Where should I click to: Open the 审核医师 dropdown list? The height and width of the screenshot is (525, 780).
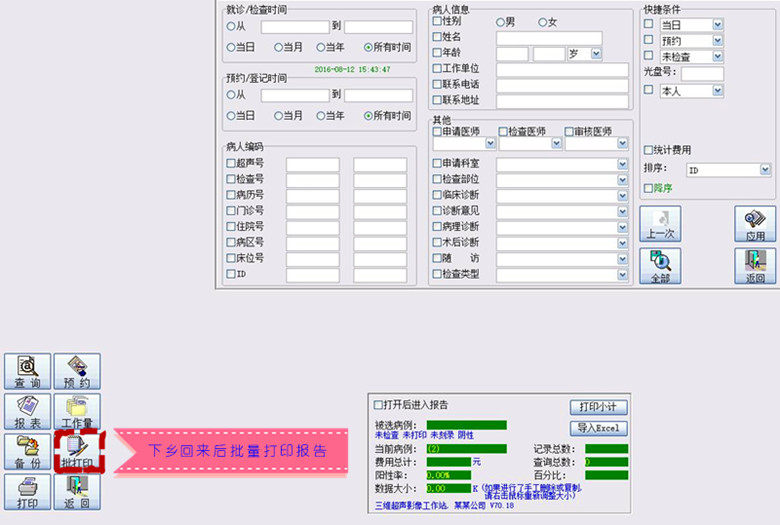622,143
